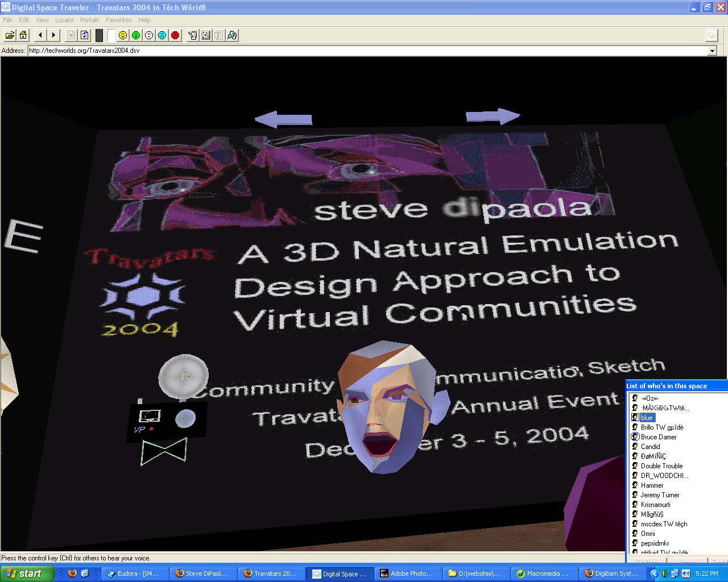
Task: Switch to the D:\websites folder taskbar button
Action: pyautogui.click(x=477, y=573)
